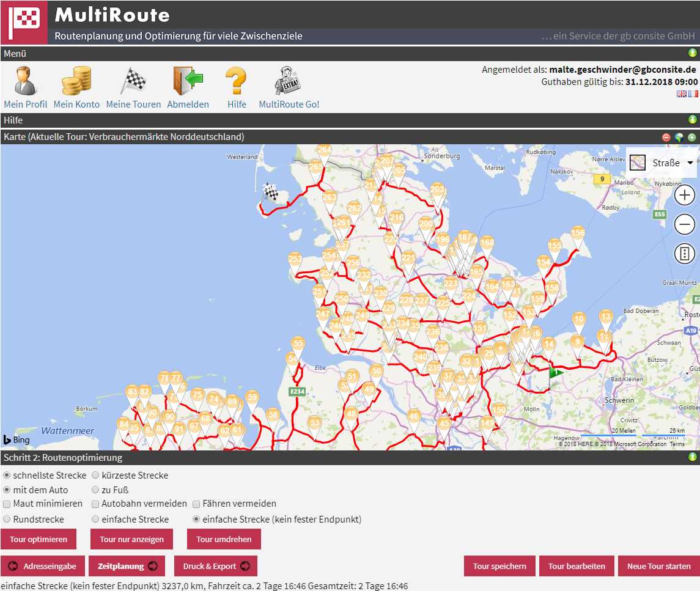Open the MultiRoute Go! newsboy icon
Viewport: 700px width, 591px height.
pyautogui.click(x=288, y=81)
